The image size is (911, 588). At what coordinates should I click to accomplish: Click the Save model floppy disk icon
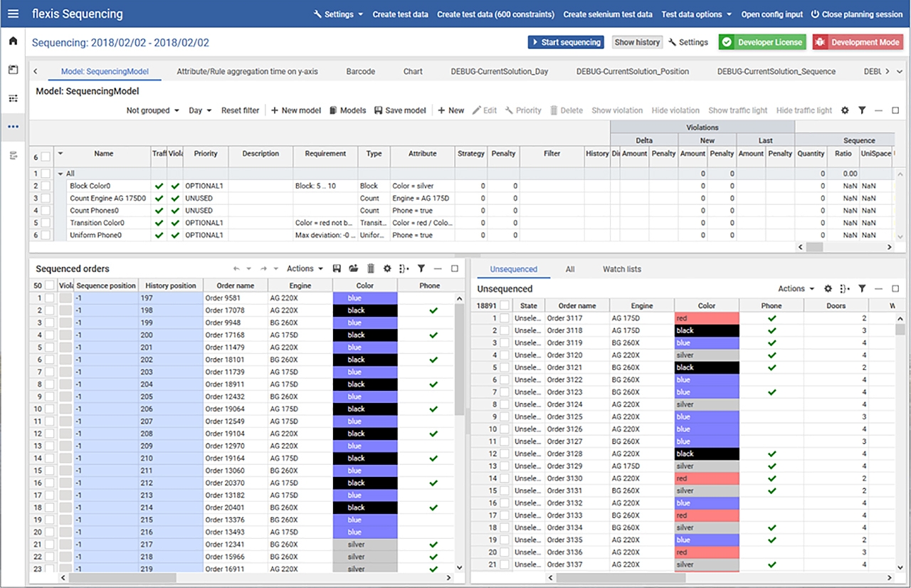click(378, 110)
